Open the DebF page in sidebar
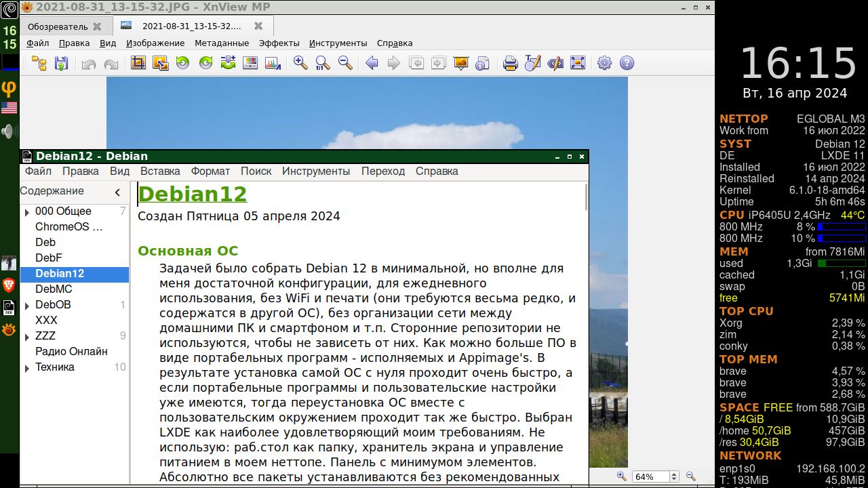Image resolution: width=868 pixels, height=488 pixels. [48, 258]
